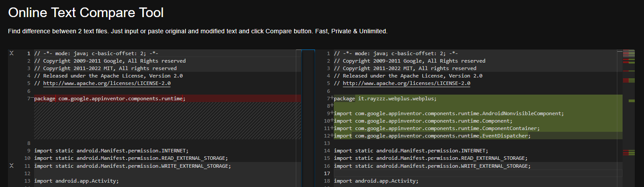This screenshot has height=187, width=644.
Task: Click the right pane's WRITE_EXTERNAL_STORAGE import
Action: tap(432, 166)
